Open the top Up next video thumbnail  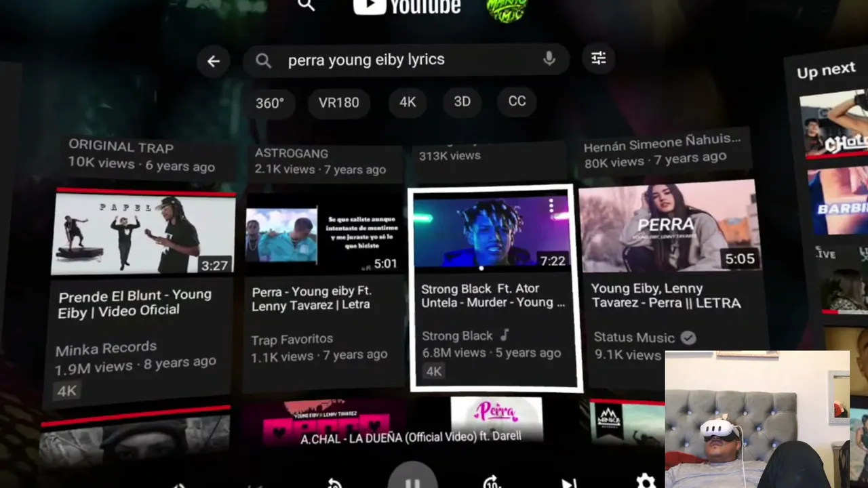pyautogui.click(x=835, y=124)
